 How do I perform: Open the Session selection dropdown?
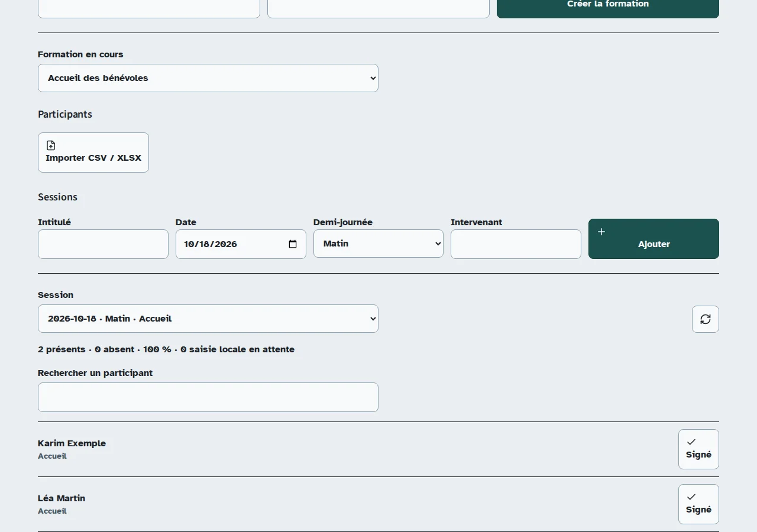208,319
